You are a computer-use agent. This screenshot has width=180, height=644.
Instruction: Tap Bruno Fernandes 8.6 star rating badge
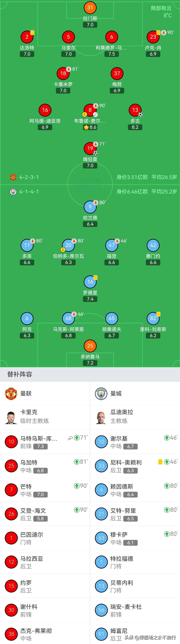tap(90, 127)
